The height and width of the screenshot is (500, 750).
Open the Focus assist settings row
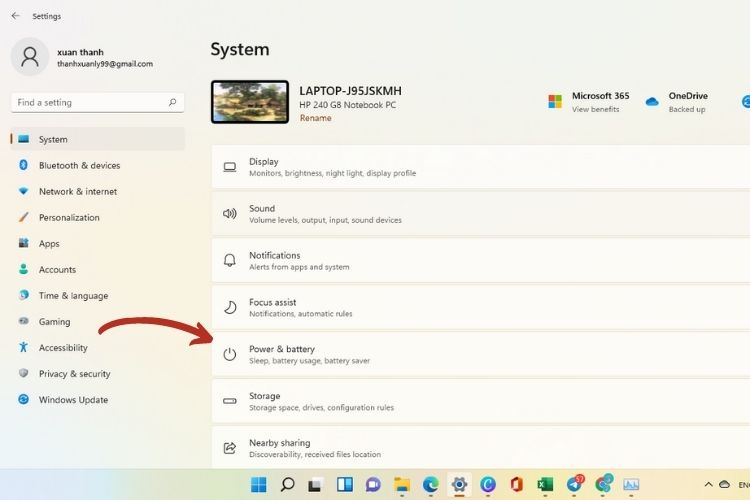(481, 308)
